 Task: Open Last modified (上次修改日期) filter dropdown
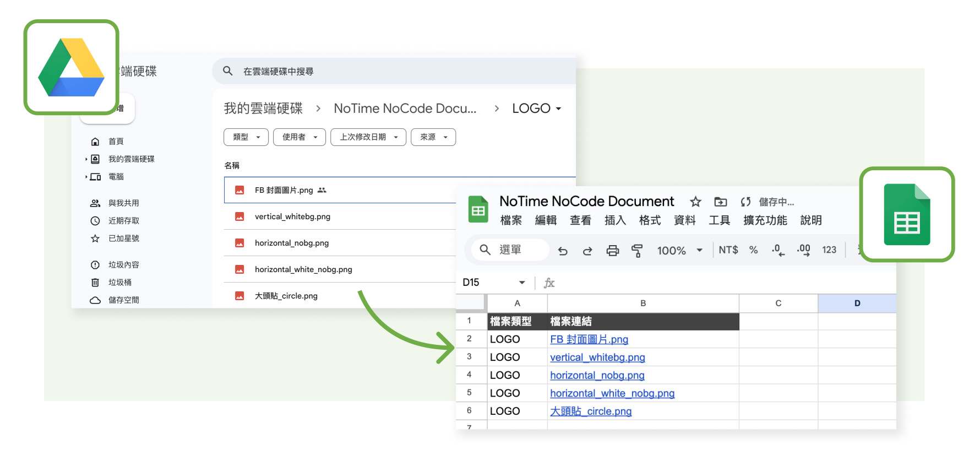(368, 137)
